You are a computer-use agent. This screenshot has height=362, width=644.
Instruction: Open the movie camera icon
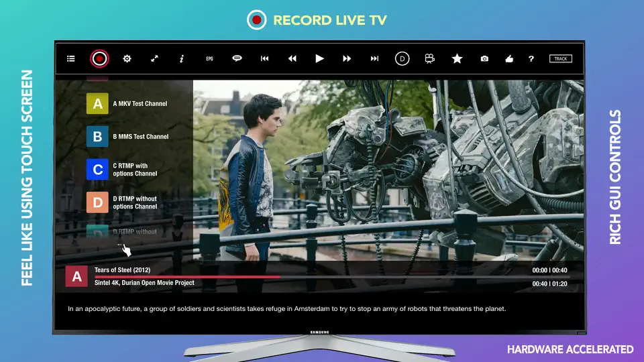[x=429, y=59]
